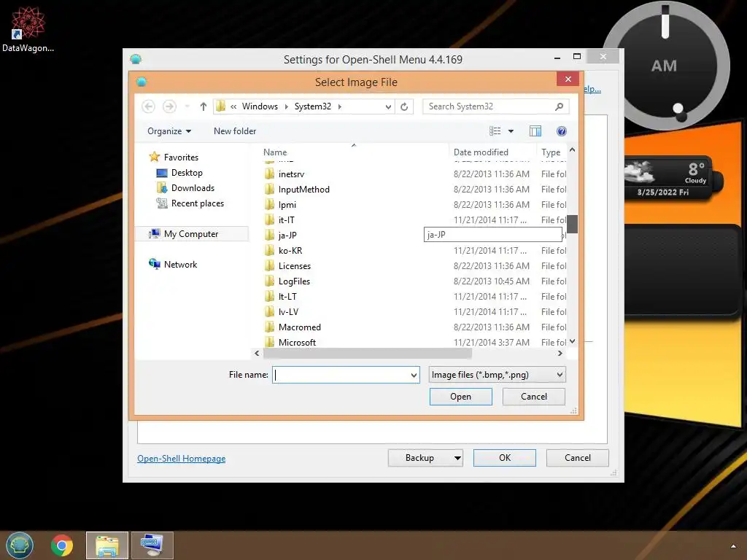Refresh the System32 folder listing
The width and height of the screenshot is (747, 560).
[404, 106]
